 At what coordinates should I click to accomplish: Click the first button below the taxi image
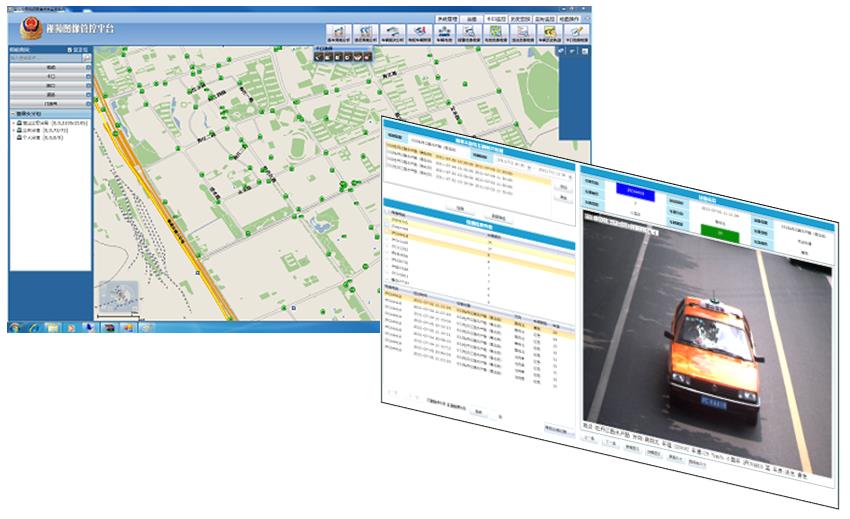590,438
